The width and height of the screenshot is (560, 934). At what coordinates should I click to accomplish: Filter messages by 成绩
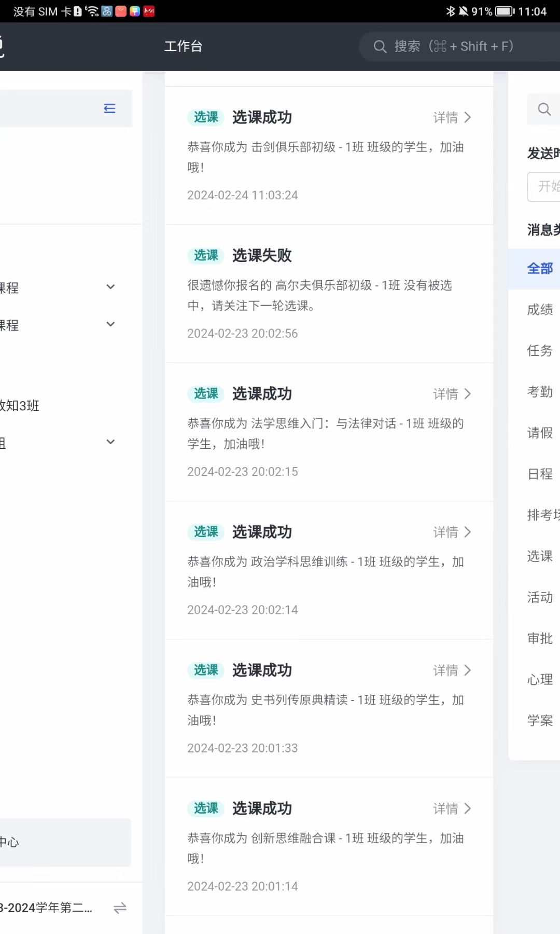click(x=540, y=310)
